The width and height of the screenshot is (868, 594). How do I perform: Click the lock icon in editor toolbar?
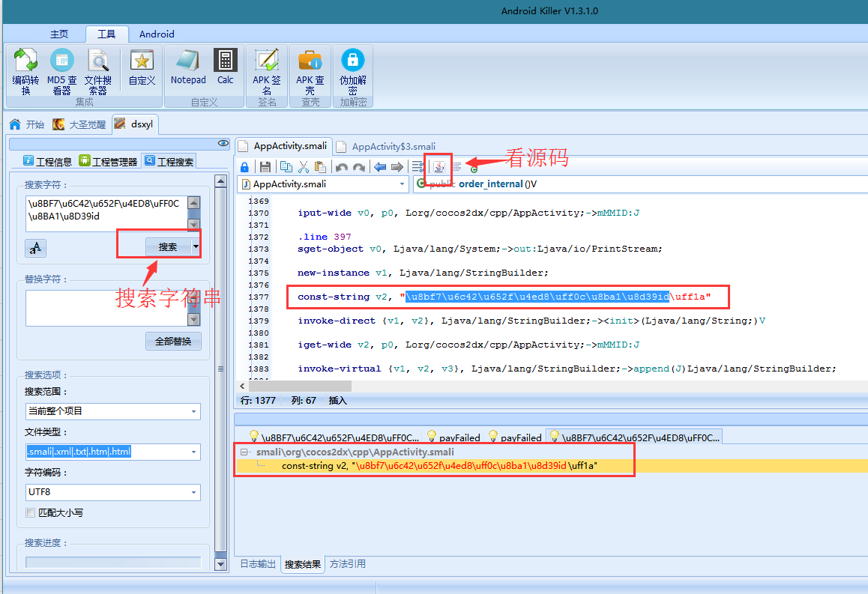click(244, 167)
